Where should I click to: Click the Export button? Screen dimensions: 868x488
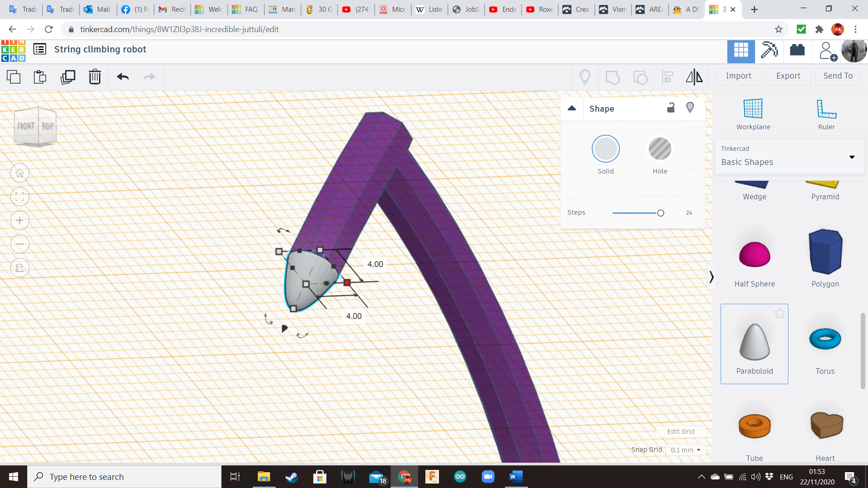pos(788,76)
